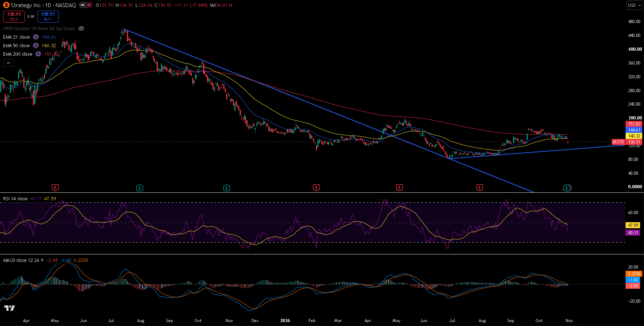Click the MSTR price label tag
This screenshot has width=644, height=326.
pos(618,142)
